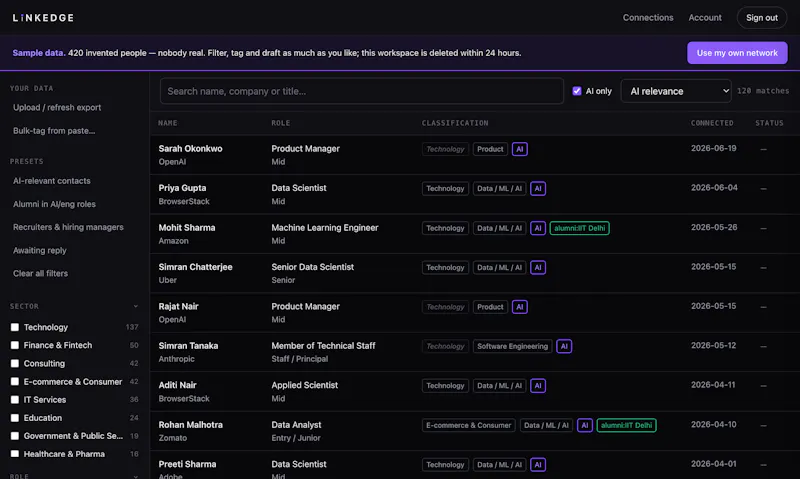Check the Healthcare & Pharma checkbox
This screenshot has height=479, width=800.
pyautogui.click(x=15, y=454)
